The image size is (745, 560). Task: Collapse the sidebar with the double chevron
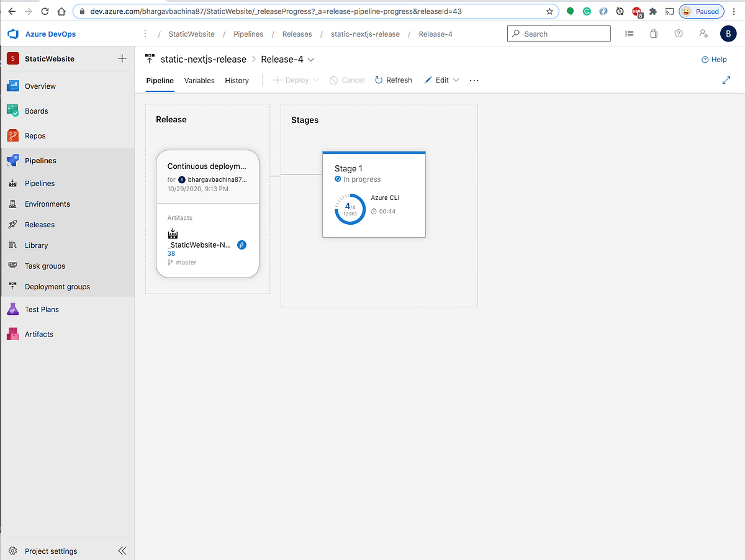(122, 550)
